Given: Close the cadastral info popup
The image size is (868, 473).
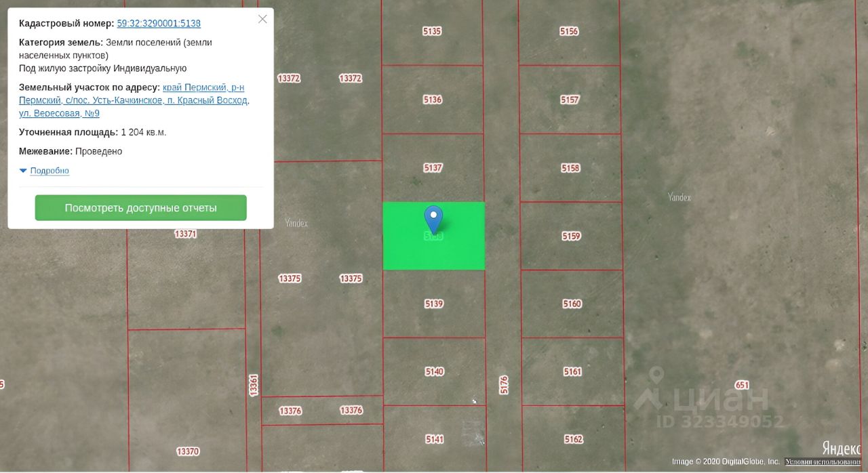Looking at the screenshot, I should tap(262, 19).
